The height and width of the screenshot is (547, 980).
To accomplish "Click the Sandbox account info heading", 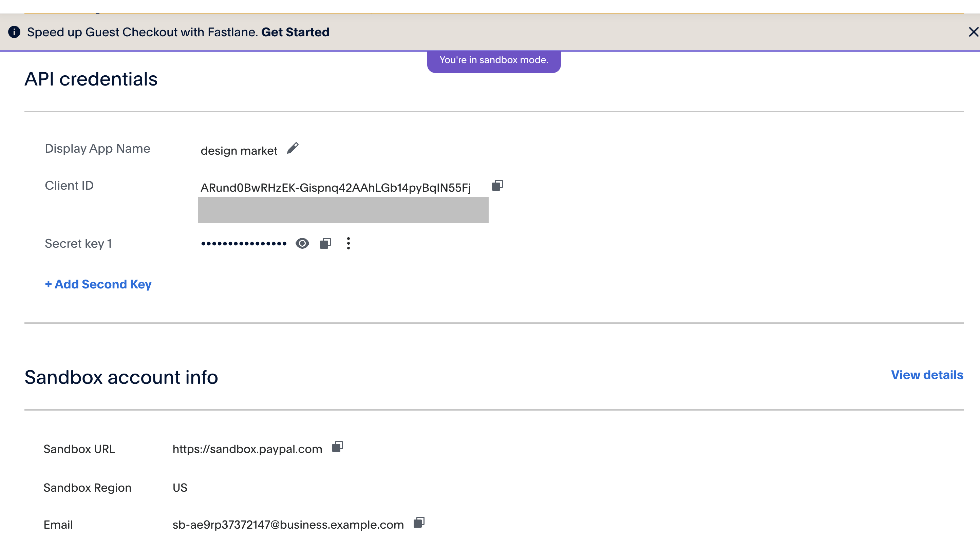I will tap(121, 377).
